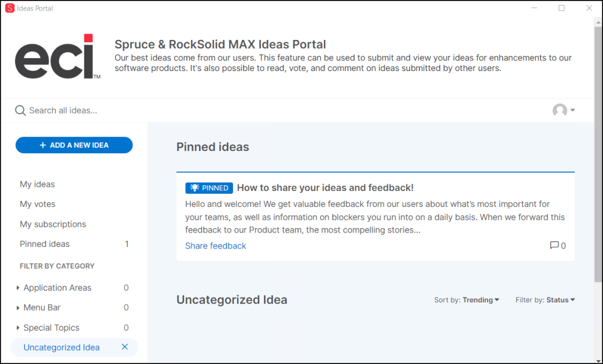Image resolution: width=603 pixels, height=364 pixels.
Task: Minimize the Ideas Portal window
Action: [x=534, y=8]
